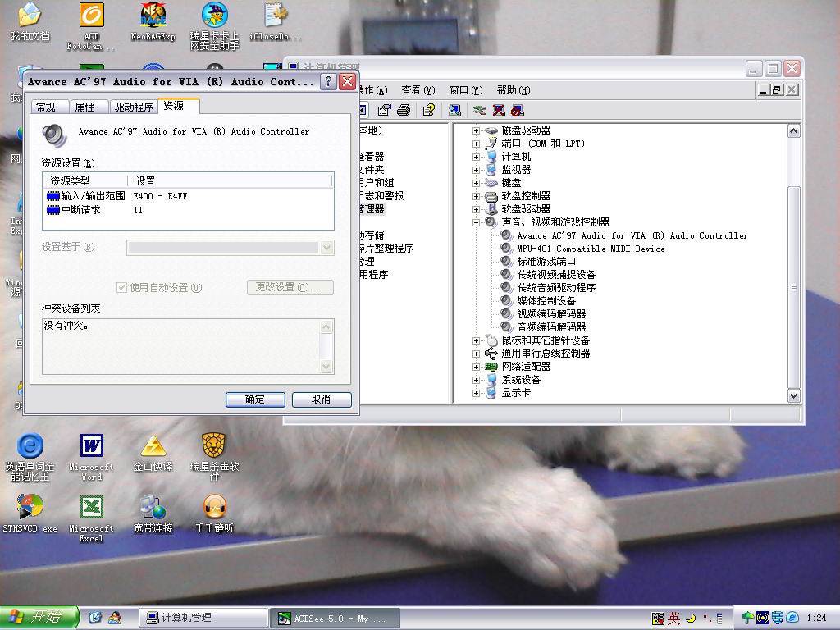Click the disable device toolbar icon
840x630 pixels.
pyautogui.click(x=517, y=111)
